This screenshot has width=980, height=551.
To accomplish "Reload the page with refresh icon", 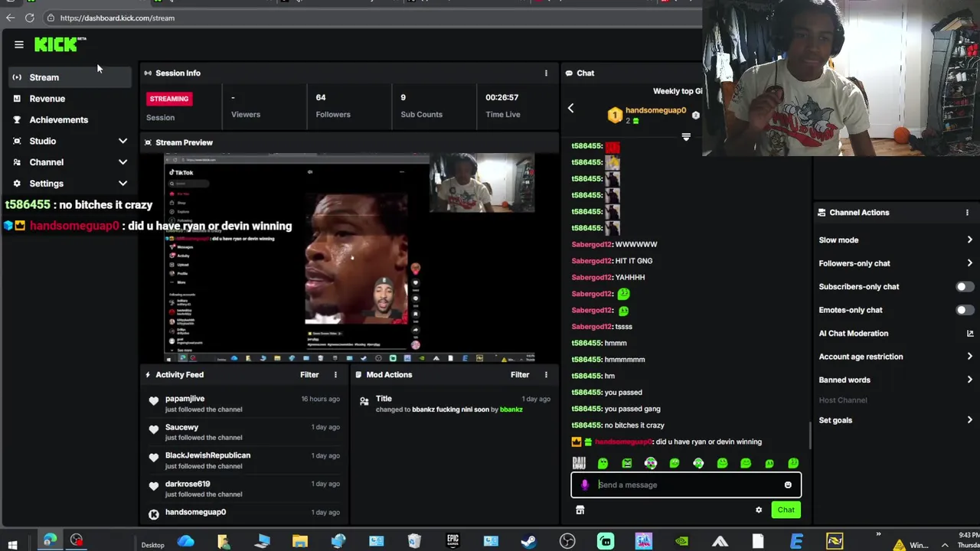I will (x=29, y=18).
